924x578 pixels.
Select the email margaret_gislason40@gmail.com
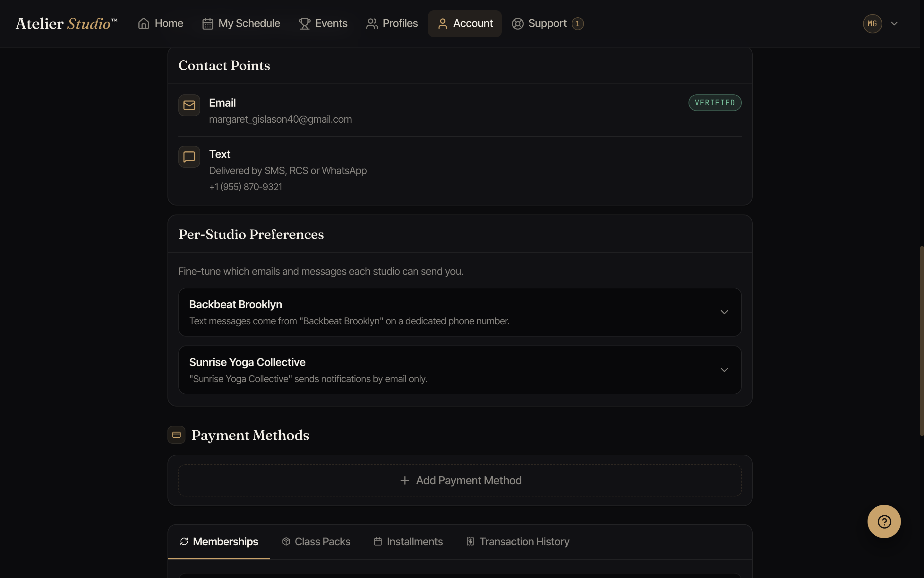pos(280,119)
